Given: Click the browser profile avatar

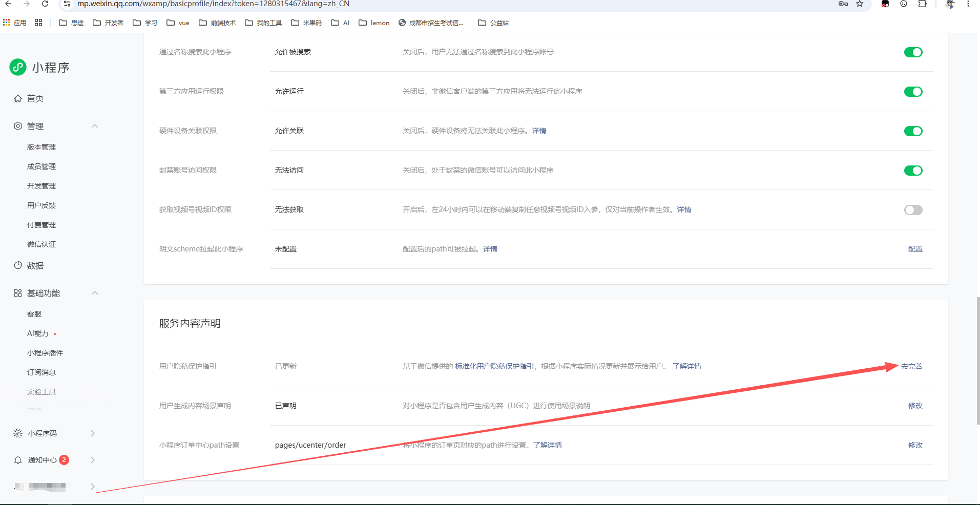Looking at the screenshot, I should 950,4.
